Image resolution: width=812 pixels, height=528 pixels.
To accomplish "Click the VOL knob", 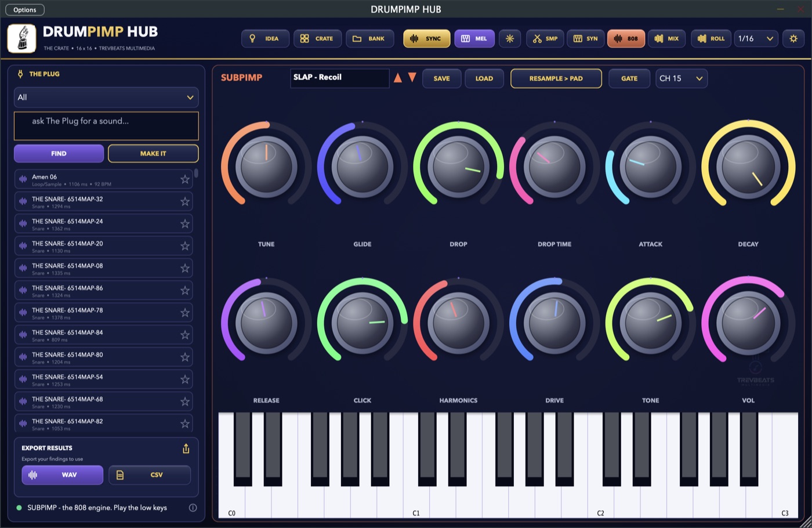I will pos(748,323).
